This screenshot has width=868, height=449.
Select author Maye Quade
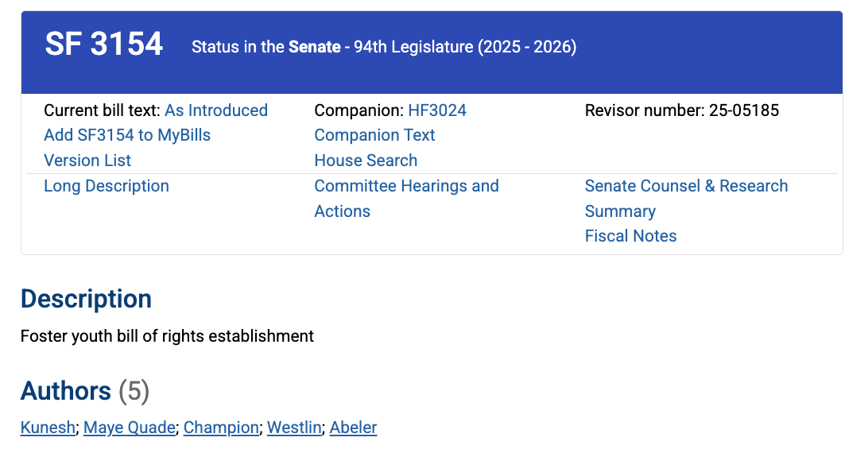[129, 428]
